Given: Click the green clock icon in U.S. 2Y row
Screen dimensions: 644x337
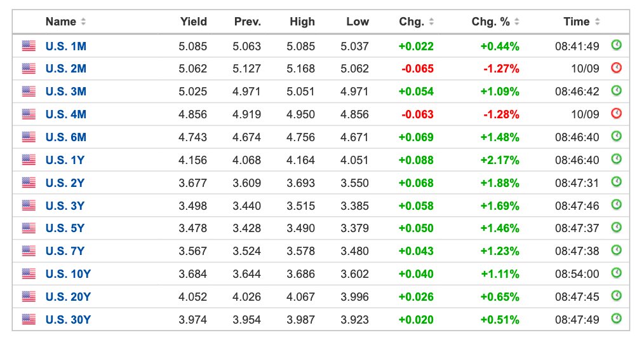Looking at the screenshot, I should point(616,182).
